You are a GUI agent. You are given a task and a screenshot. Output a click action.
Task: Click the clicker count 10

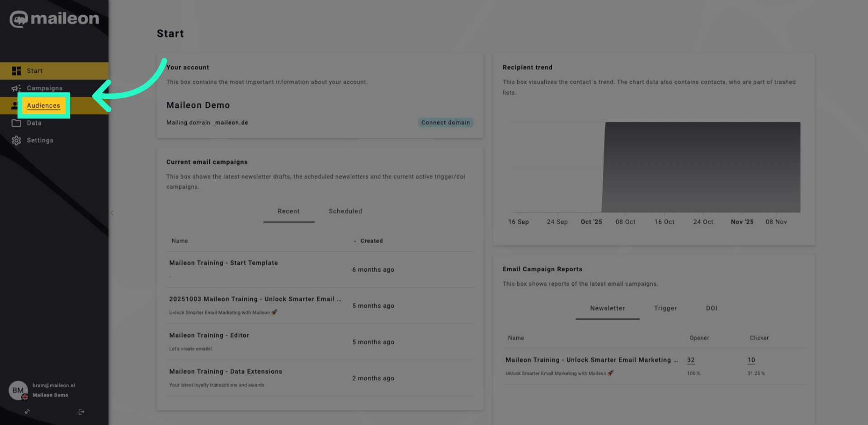tap(751, 360)
